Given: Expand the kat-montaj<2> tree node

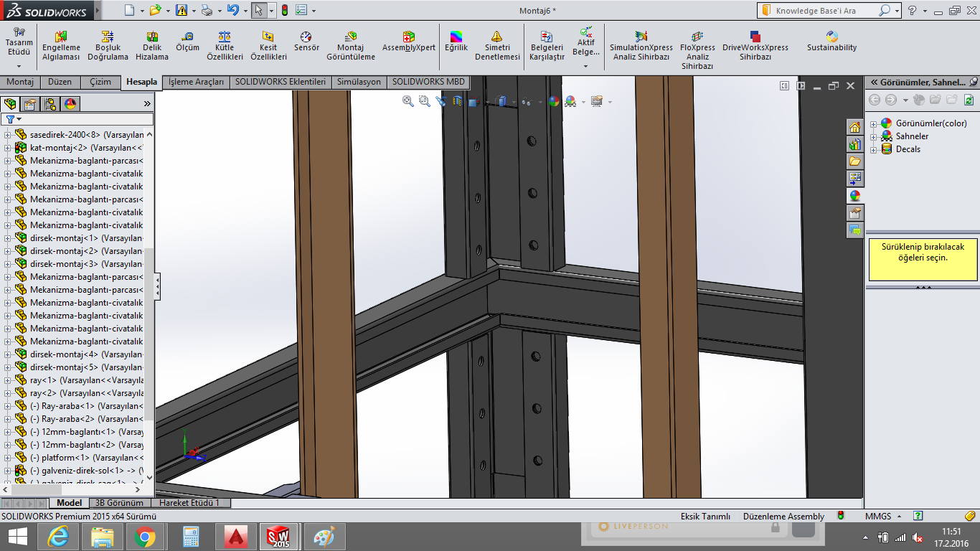Looking at the screenshot, I should 7,147.
